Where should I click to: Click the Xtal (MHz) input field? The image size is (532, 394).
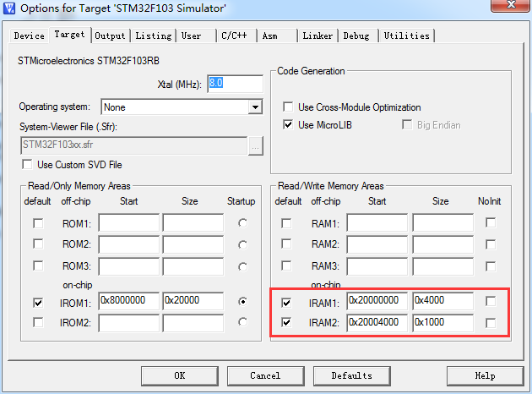click(235, 84)
